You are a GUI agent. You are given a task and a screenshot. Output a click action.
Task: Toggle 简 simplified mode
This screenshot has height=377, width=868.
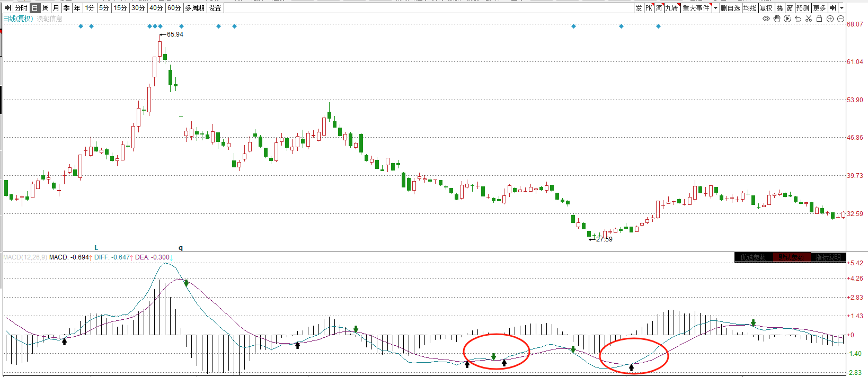pos(659,8)
